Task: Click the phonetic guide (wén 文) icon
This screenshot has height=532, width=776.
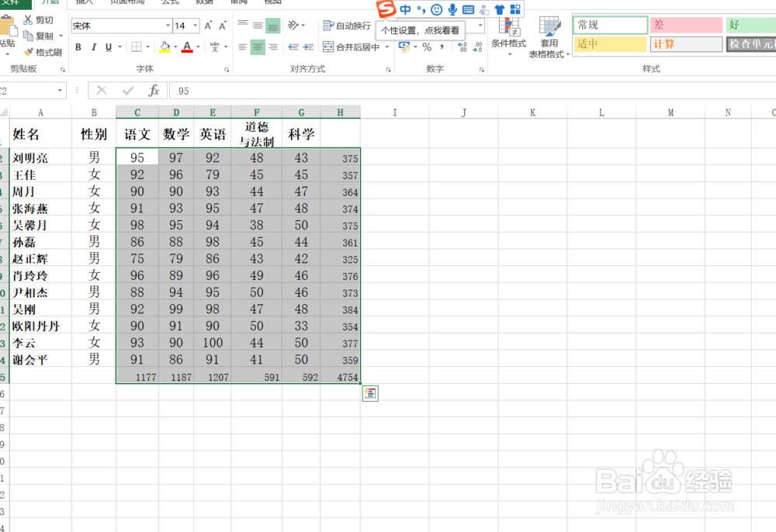Action: pos(214,47)
